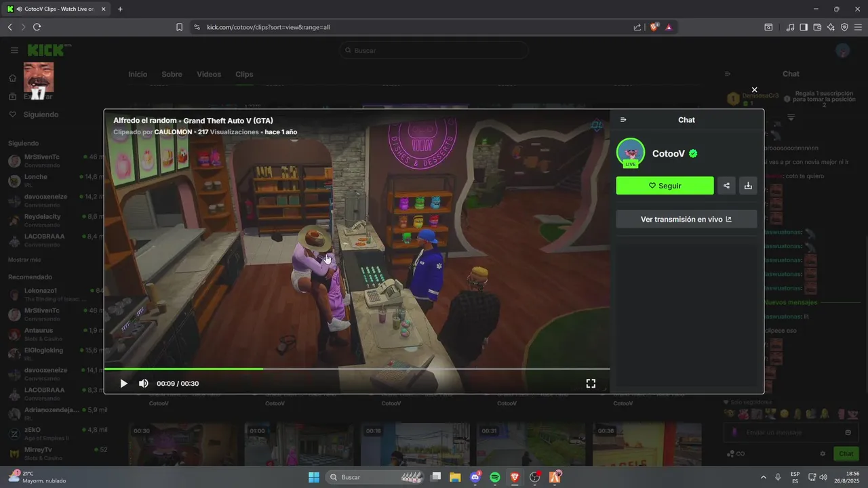This screenshot has height=488, width=868.
Task: Open the tab search toolbar icon
Action: pos(768,27)
